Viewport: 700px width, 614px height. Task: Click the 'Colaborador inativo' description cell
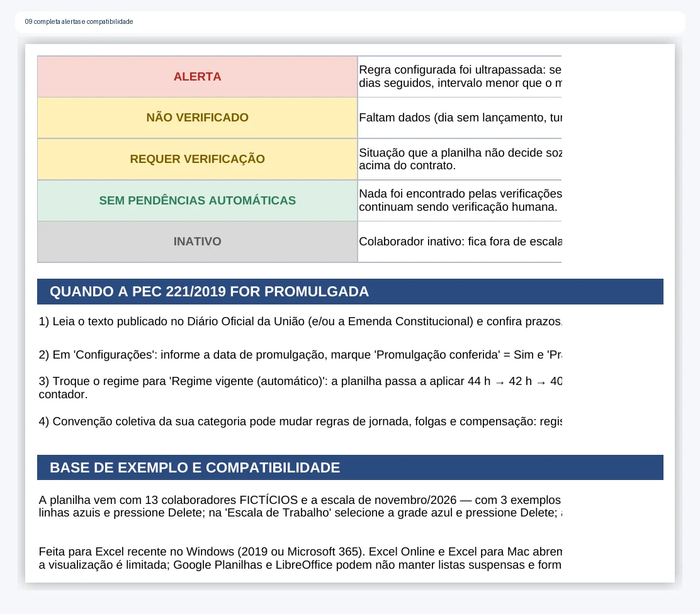pos(460,242)
